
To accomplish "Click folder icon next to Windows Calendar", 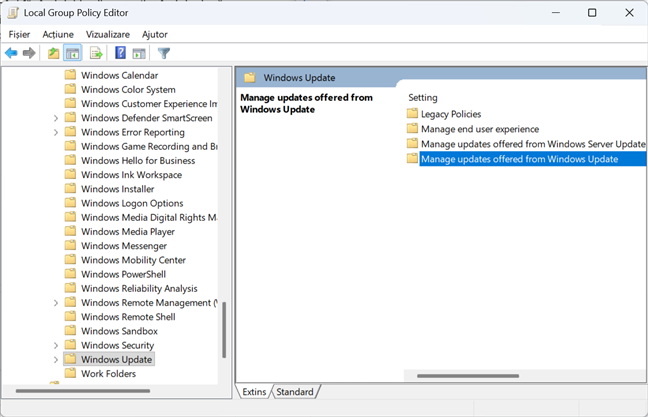I will point(70,75).
